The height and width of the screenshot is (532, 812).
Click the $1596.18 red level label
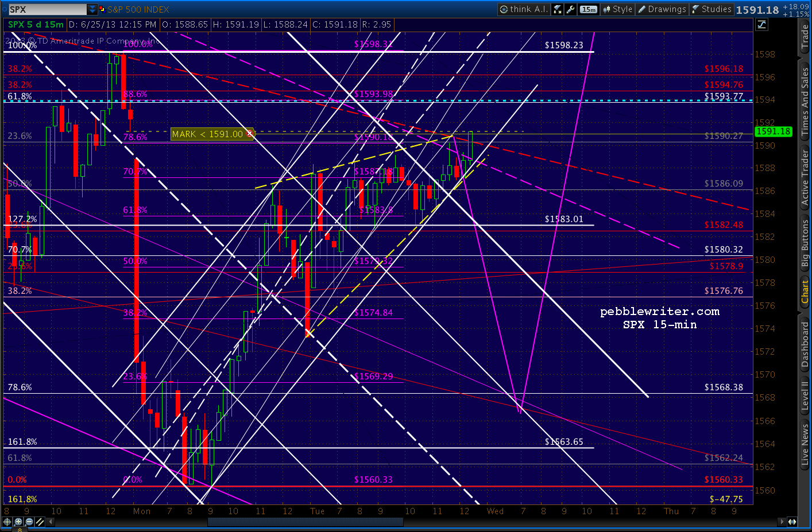(724, 69)
